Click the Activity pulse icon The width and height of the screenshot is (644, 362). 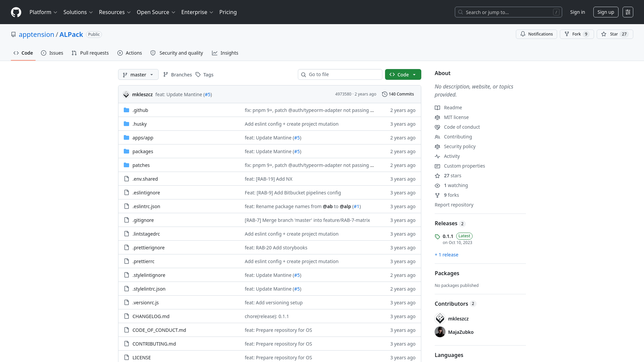tap(437, 156)
